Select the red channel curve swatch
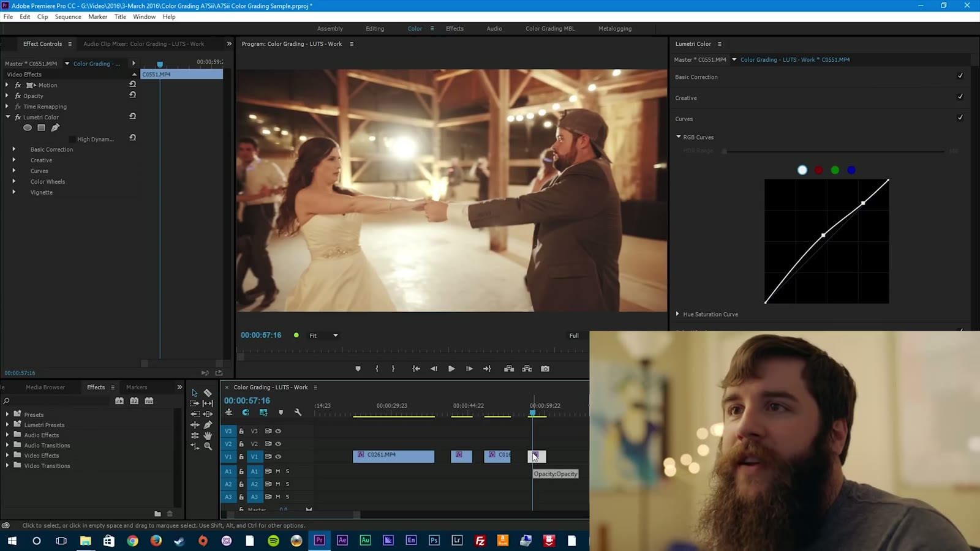The width and height of the screenshot is (980, 551). [x=819, y=170]
